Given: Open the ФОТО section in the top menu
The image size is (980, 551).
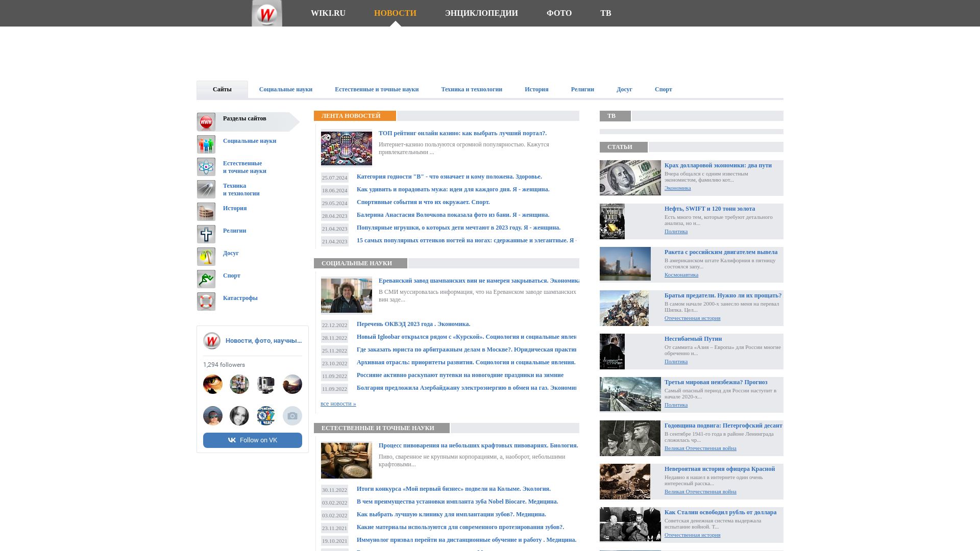Looking at the screenshot, I should pyautogui.click(x=559, y=13).
